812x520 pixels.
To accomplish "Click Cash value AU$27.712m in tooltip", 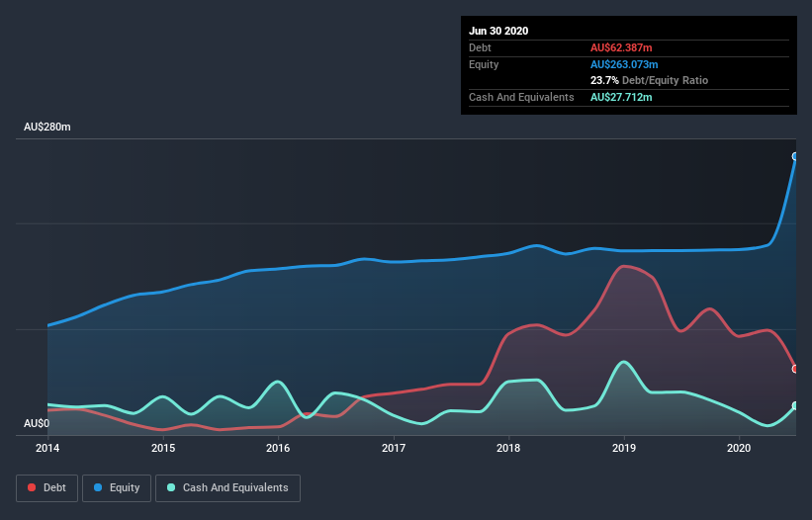I will coord(621,97).
